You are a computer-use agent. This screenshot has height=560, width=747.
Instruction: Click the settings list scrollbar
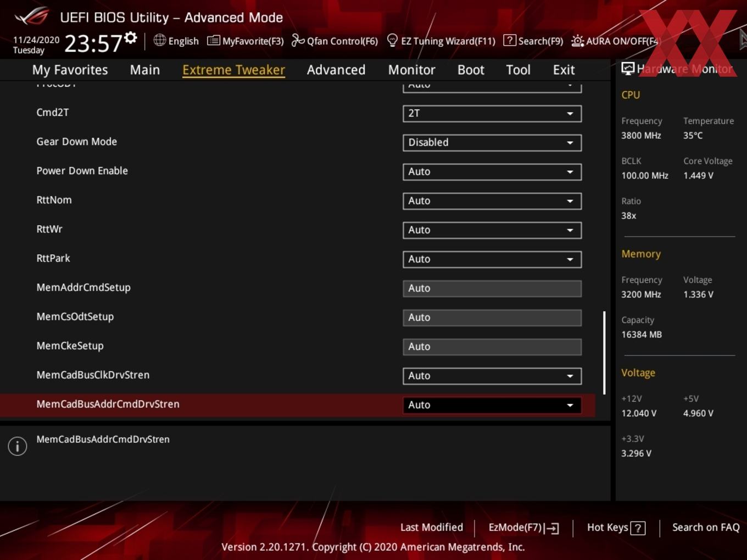[604, 352]
